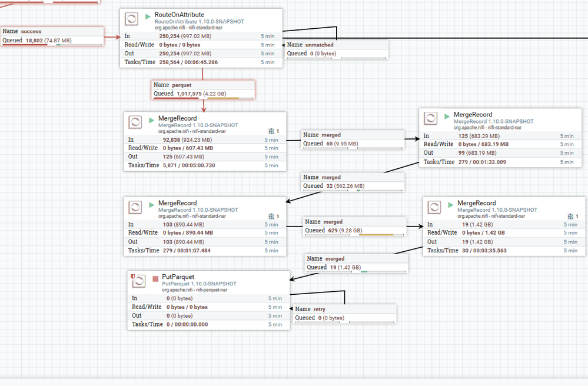Click Tasks/Time value 279 / 00:01:07.484

coord(187,250)
